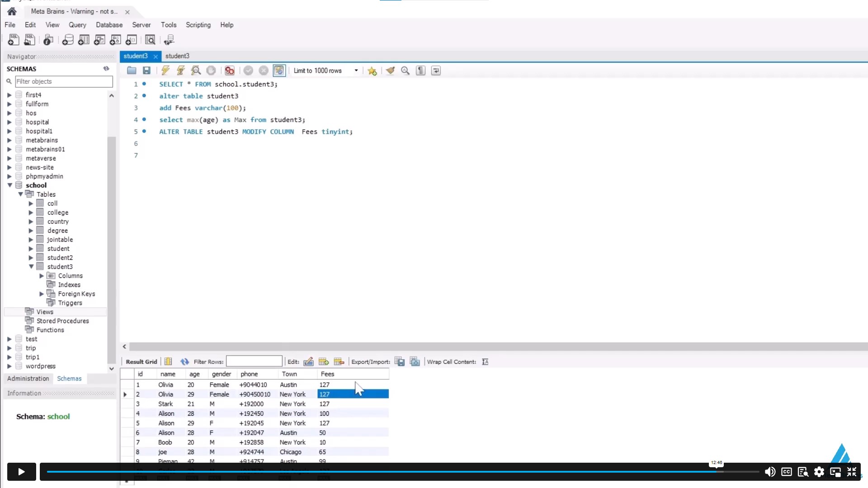This screenshot has height=488, width=868.
Task: Rollback the transaction X icon
Action: click(x=264, y=70)
